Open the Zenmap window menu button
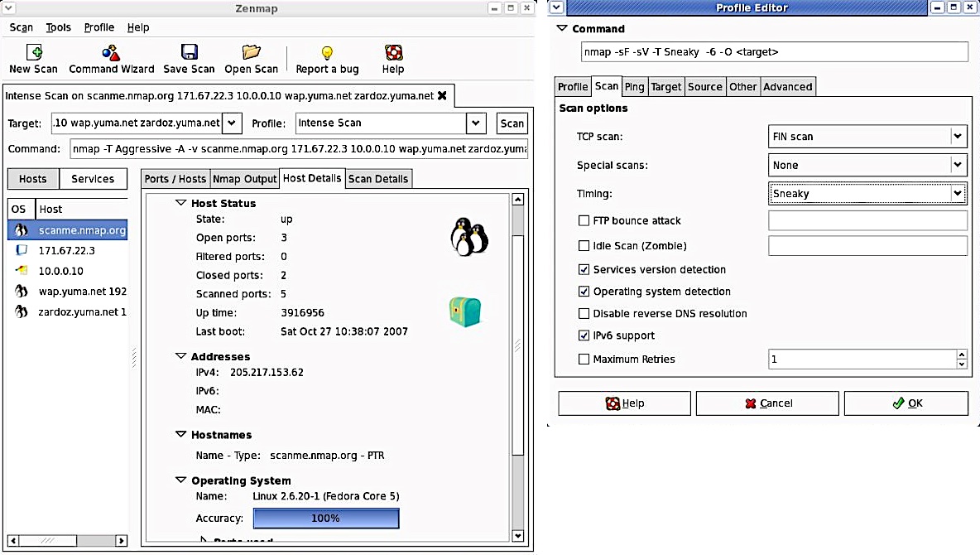 9,8
